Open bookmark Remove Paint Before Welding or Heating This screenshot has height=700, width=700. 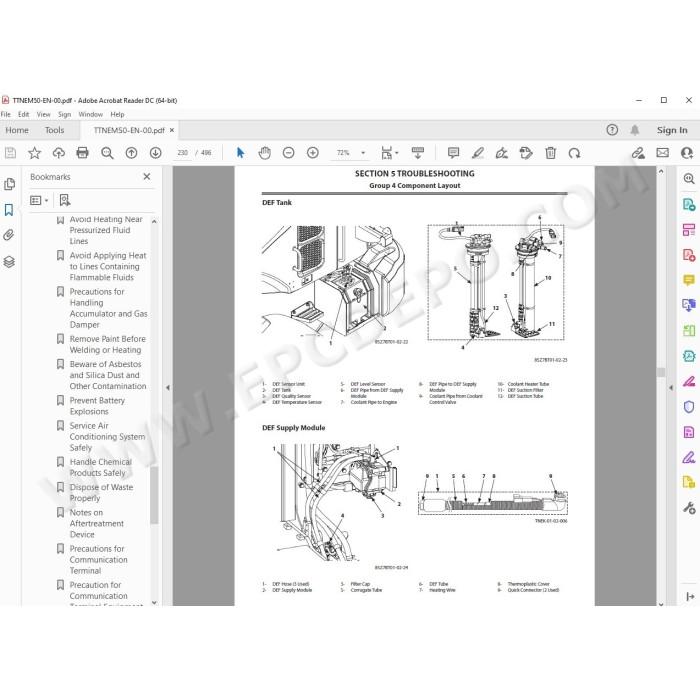tap(107, 344)
